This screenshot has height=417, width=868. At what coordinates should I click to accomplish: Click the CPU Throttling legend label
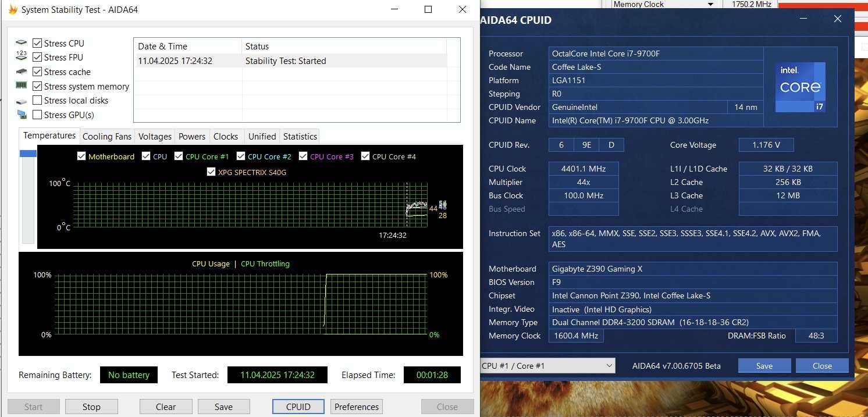(x=265, y=263)
